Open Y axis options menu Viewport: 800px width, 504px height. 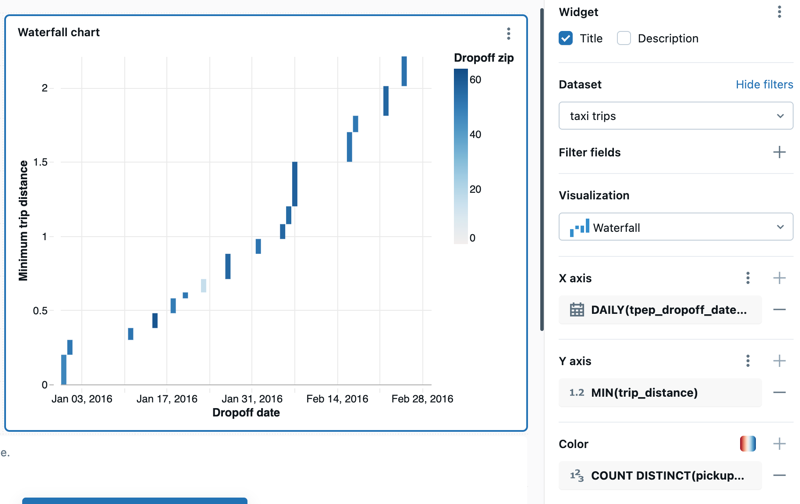[x=747, y=361]
